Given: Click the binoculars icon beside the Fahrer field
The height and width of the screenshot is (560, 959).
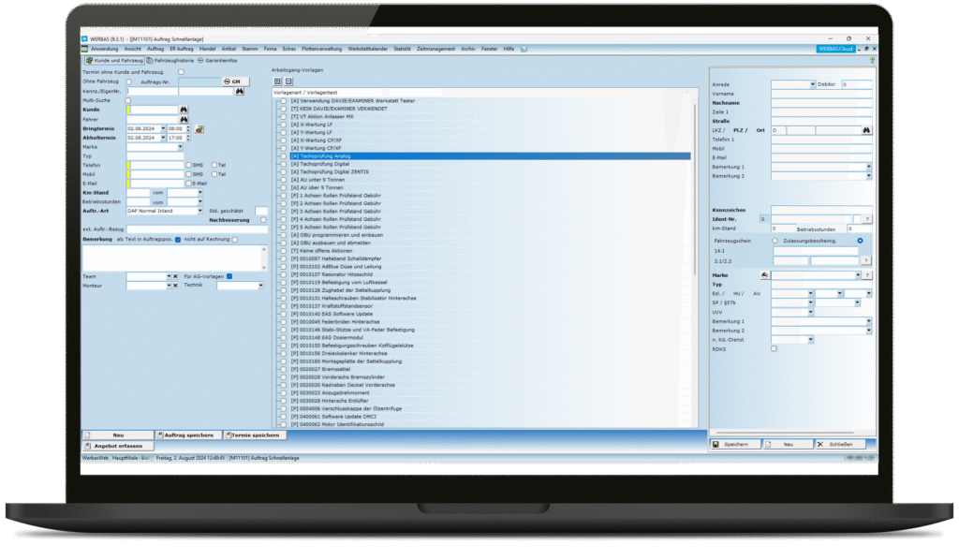Looking at the screenshot, I should click(184, 119).
